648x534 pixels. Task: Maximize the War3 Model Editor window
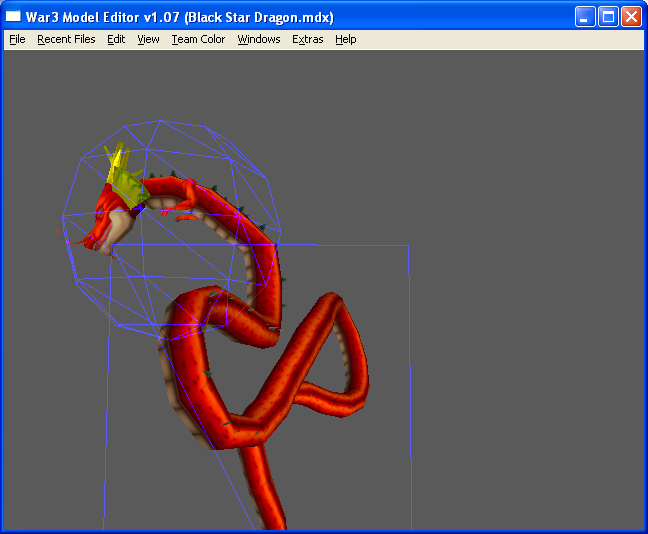pyautogui.click(x=608, y=17)
